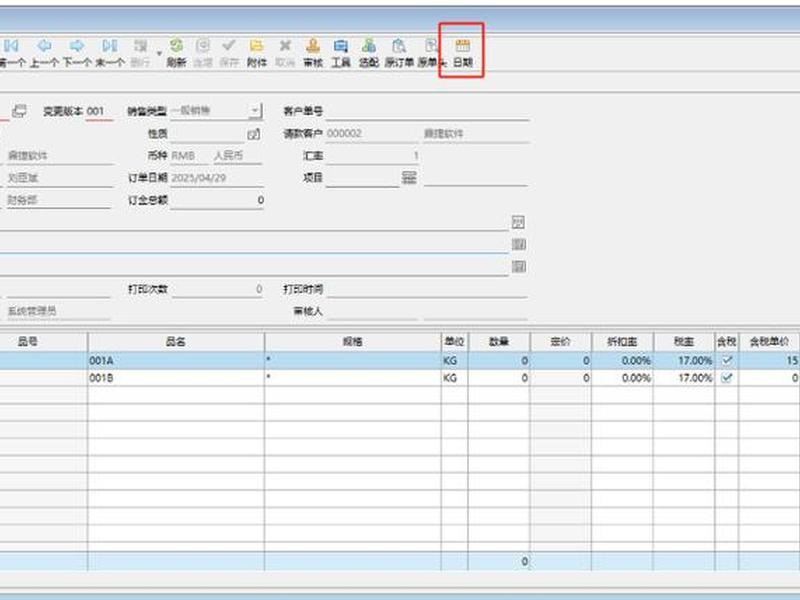The image size is (800, 600).
Task: Click the lookup icon beside 性质 field
Action: click(254, 134)
